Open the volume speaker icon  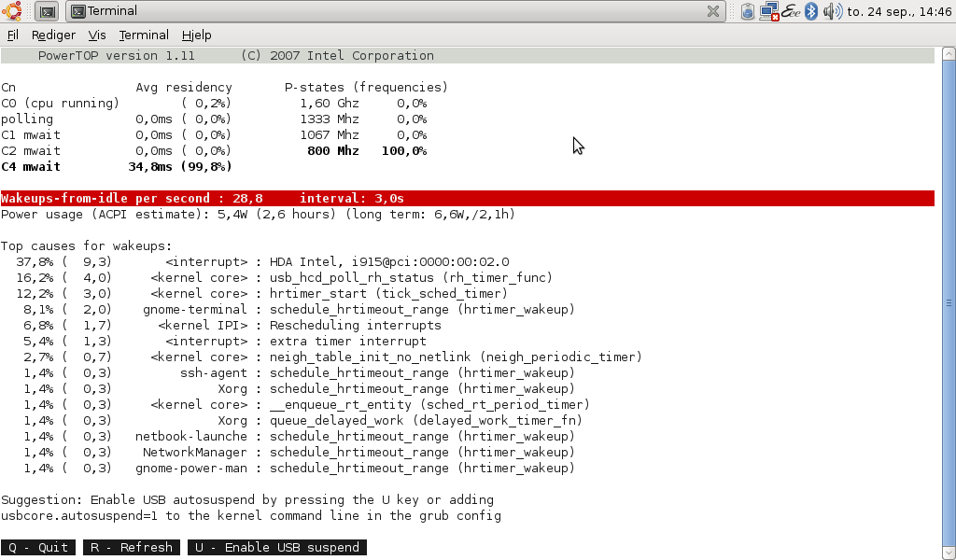(832, 11)
